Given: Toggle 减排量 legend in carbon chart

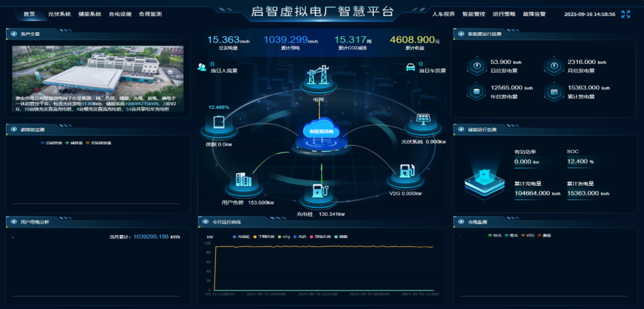Looking at the screenshot, I should (x=74, y=143).
